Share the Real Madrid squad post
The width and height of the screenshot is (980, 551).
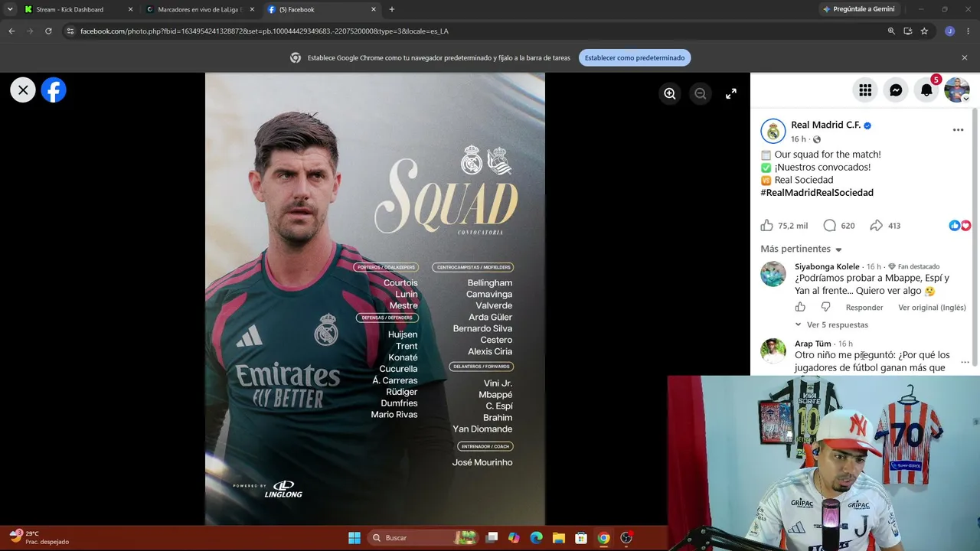pos(877,226)
